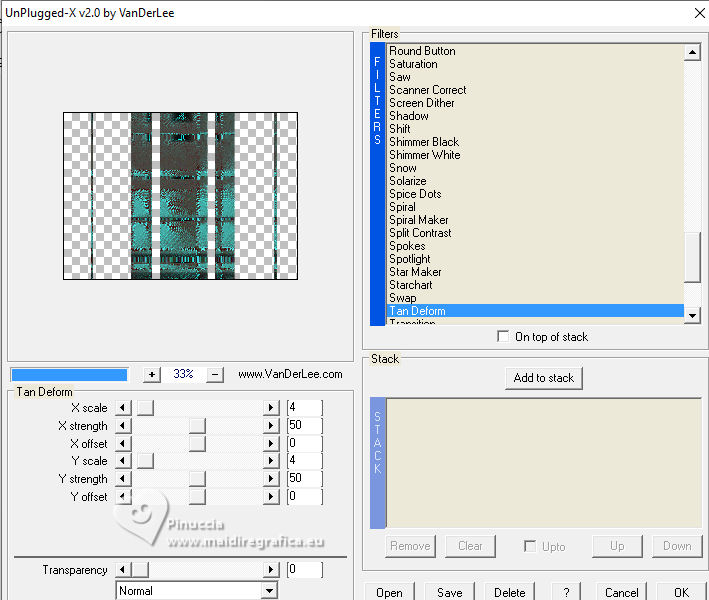Click Transparency right arrow
This screenshot has height=600, width=709.
(x=270, y=570)
